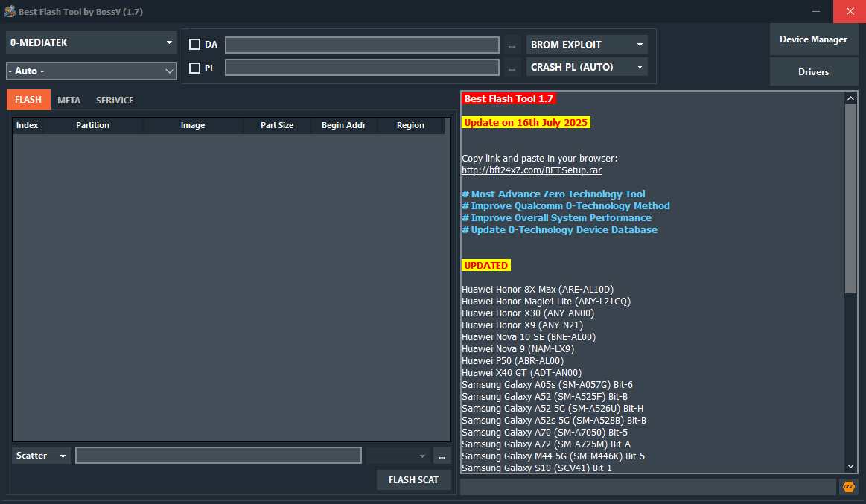
Task: Click 'Huawei Nova 9 (NAM-LX9)' entry
Action: coord(518,349)
